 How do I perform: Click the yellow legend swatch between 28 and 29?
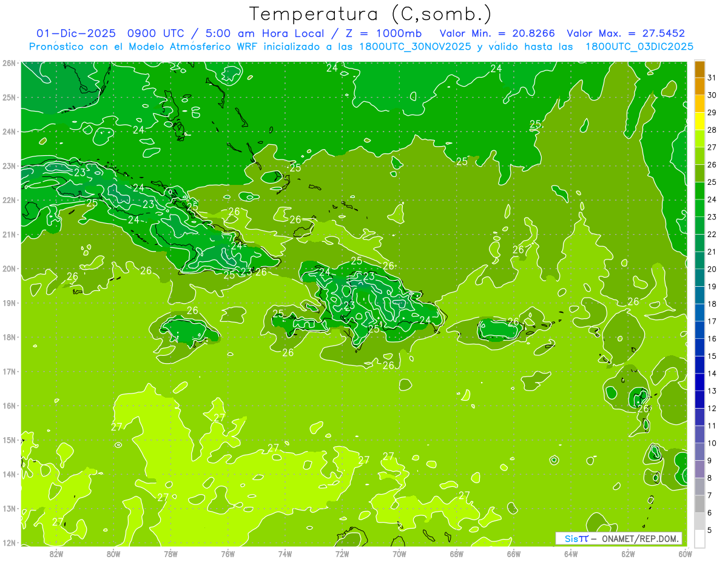(699, 121)
